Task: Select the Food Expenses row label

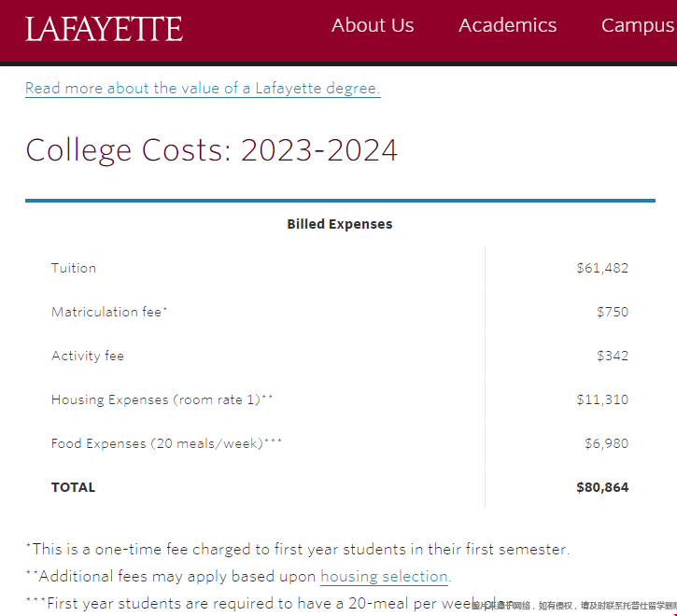Action: [166, 443]
